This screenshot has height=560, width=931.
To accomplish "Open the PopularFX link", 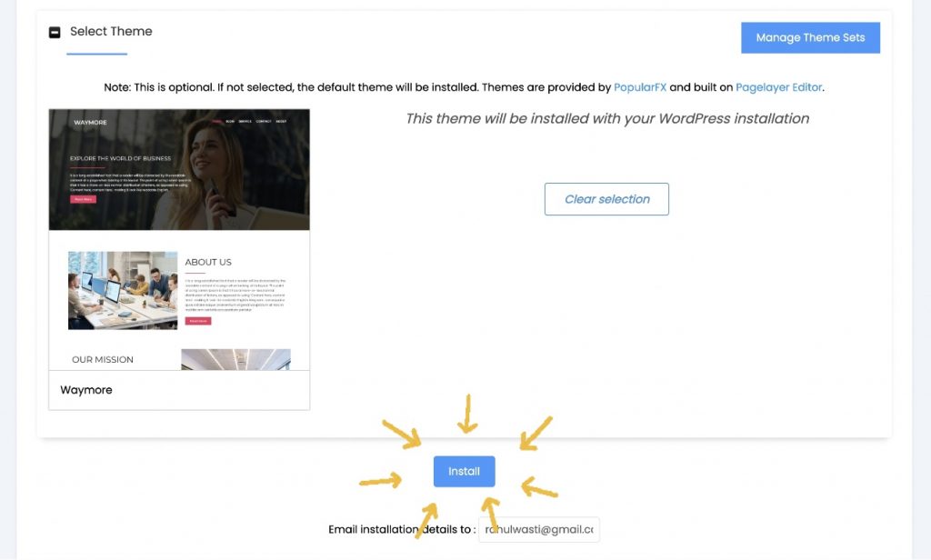I will tap(640, 87).
